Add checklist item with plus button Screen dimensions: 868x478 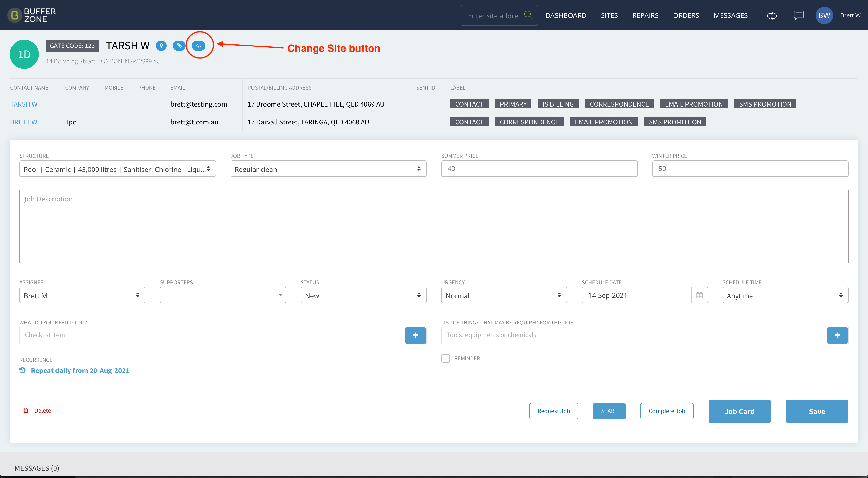tap(415, 335)
